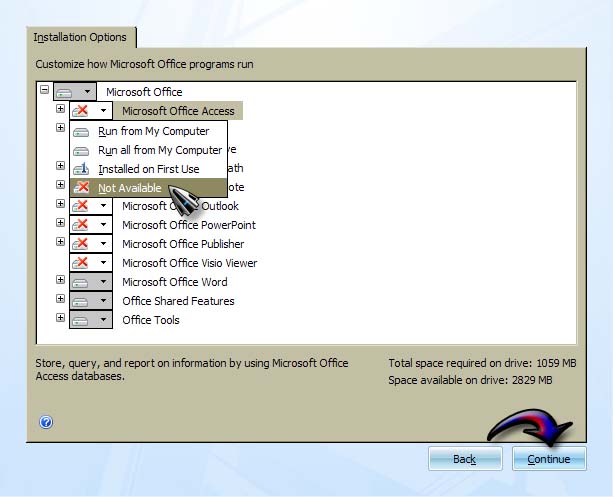Viewport: 613px width, 497px height.
Task: Expand the Office Shared Features node
Action: pyautogui.click(x=60, y=299)
